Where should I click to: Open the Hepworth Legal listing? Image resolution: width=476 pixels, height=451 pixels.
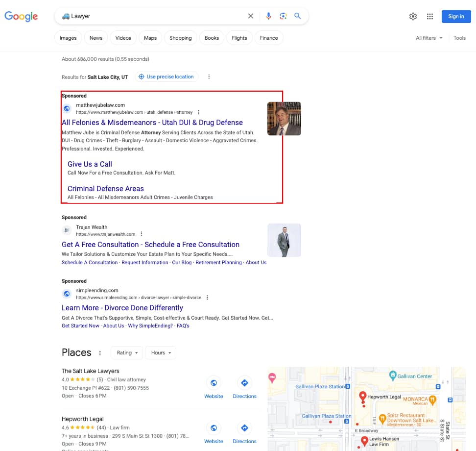pos(83,419)
